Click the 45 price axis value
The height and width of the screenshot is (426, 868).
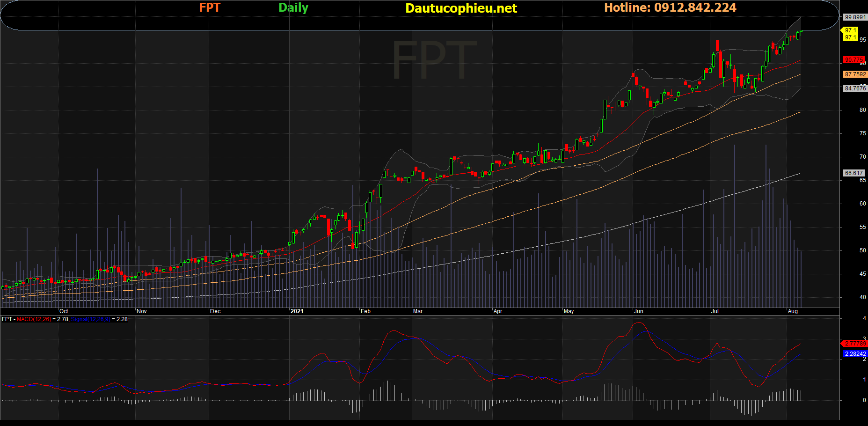[863, 274]
